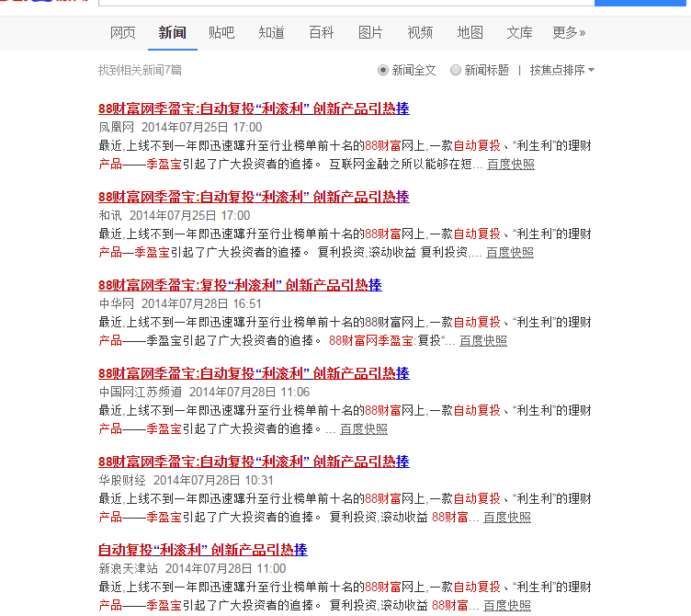Select the 新闻全文 radio button
The width and height of the screenshot is (691, 616).
point(383,70)
